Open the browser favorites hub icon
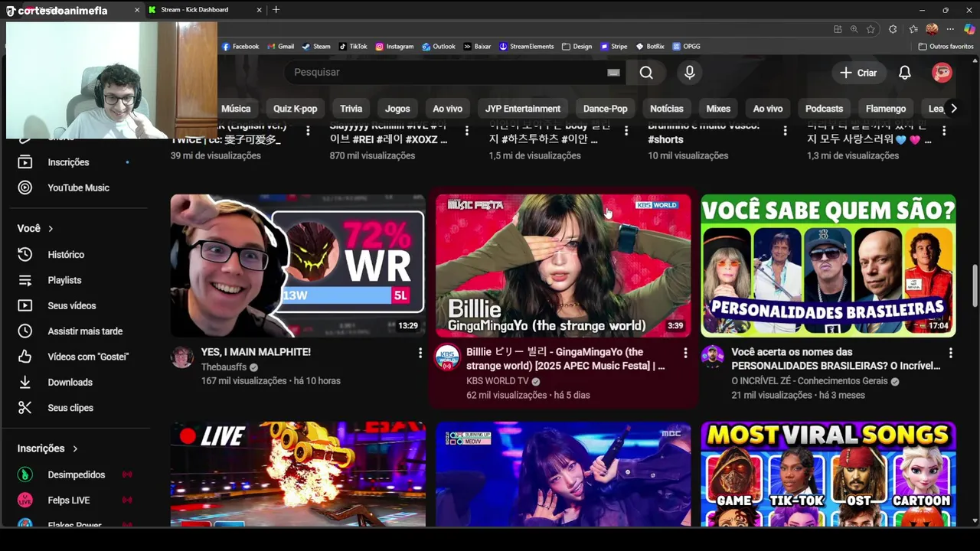980x551 pixels. click(x=913, y=29)
